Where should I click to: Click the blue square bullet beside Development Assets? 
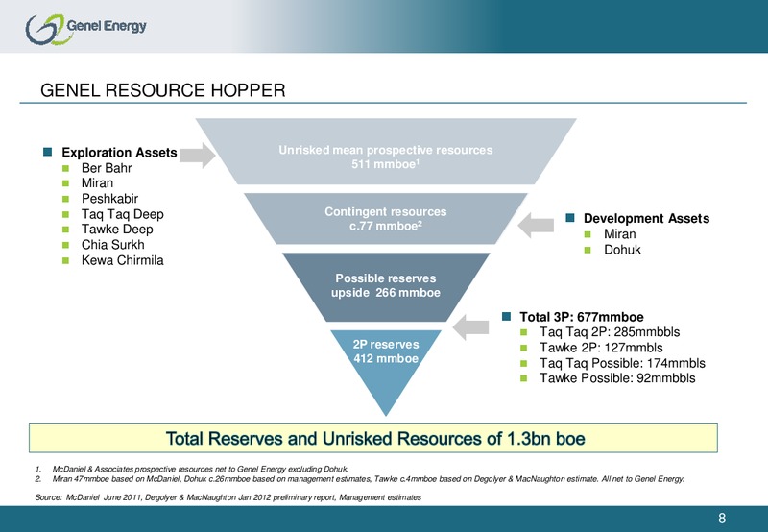(569, 218)
